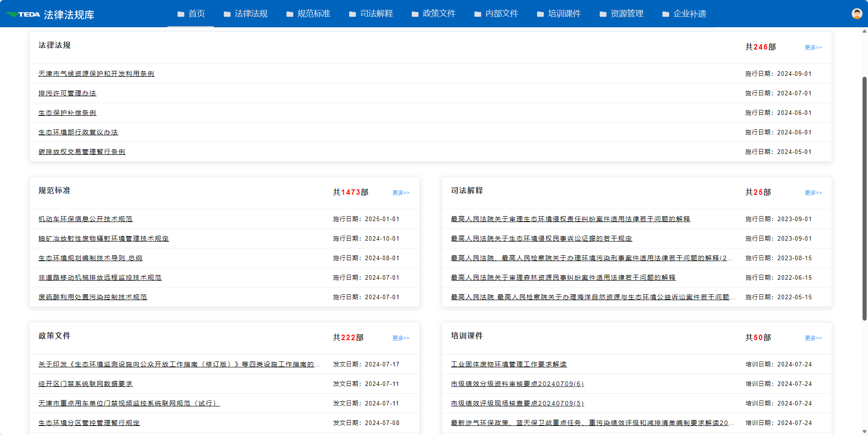Select the 政策文件 navigation tab
Screen dimensions: 868x435
(x=434, y=14)
